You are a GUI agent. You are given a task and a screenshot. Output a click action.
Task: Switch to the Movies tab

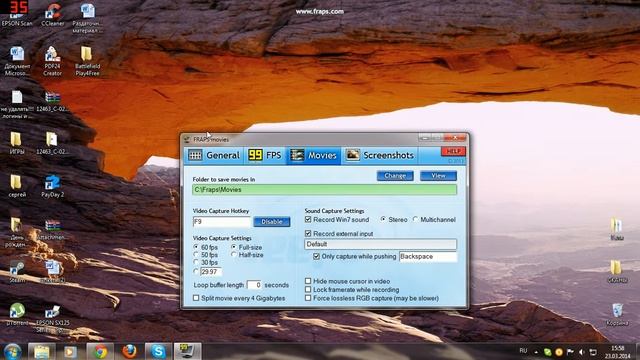click(313, 156)
